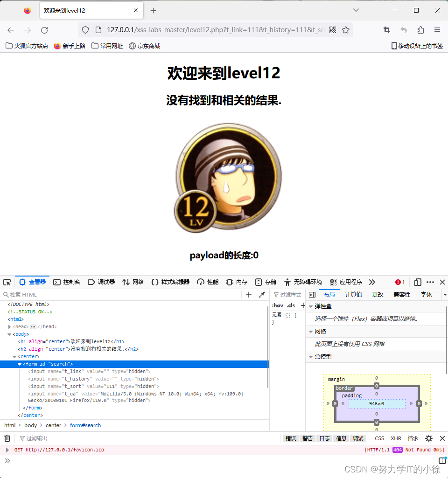Image resolution: width=448 pixels, height=478 pixels.
Task: Expand the collapsed head element
Action: click(10, 326)
